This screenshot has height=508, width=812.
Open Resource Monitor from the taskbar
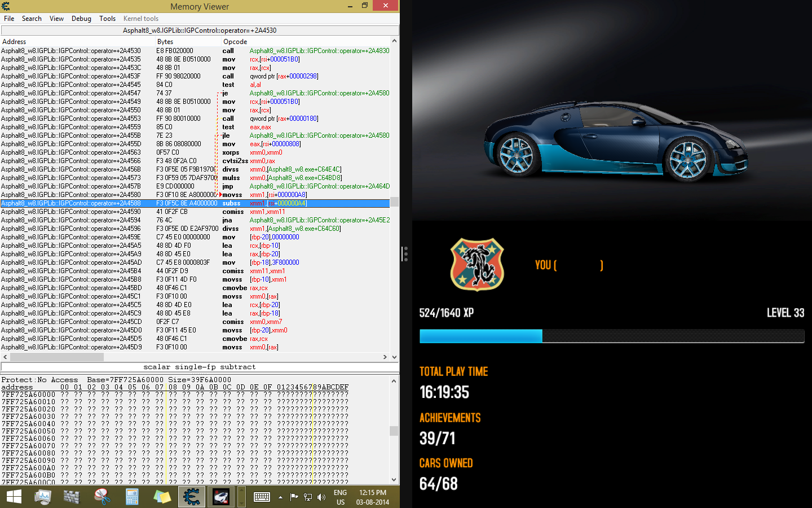tap(43, 497)
